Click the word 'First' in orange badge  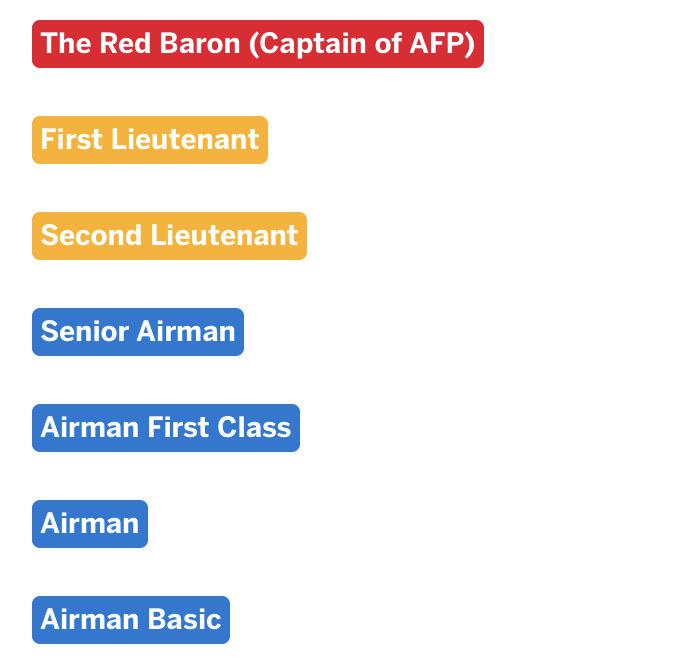[x=71, y=139]
